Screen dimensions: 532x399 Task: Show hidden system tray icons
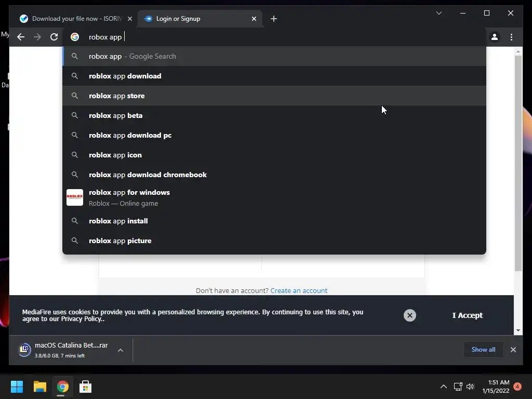(444, 387)
